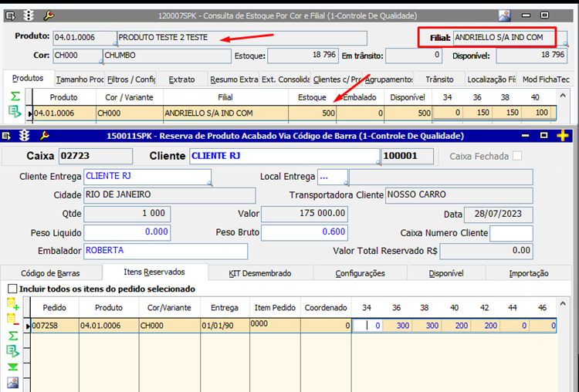The height and width of the screenshot is (392, 579).
Task: Open the Local Entrega lookup field
Action: (x=332, y=177)
